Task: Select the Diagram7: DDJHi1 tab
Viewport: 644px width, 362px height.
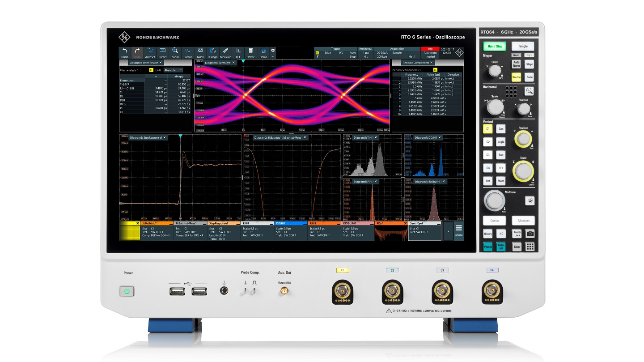Action: coord(427,138)
